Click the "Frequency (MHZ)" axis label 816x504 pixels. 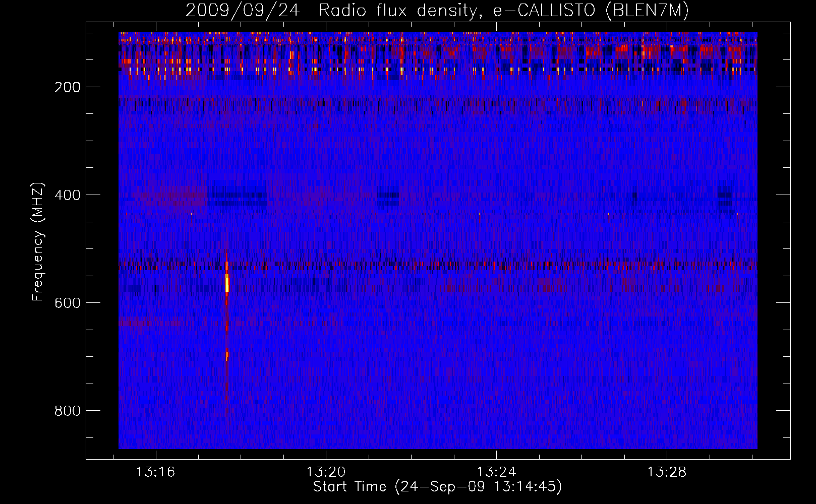(38, 242)
